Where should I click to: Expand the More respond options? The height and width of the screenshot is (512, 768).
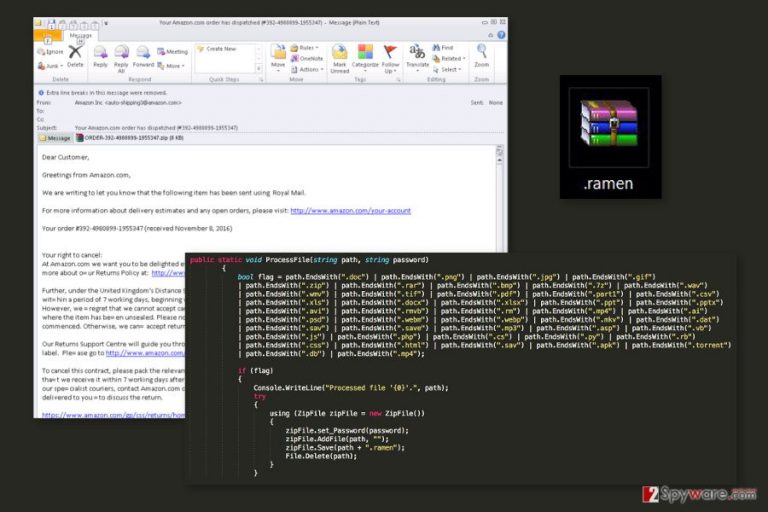click(x=171, y=66)
